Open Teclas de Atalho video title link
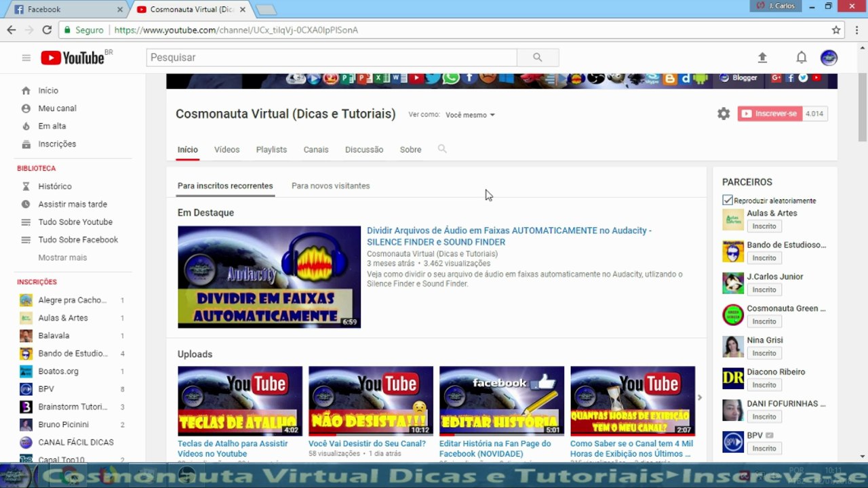Image resolution: width=868 pixels, height=488 pixels. (233, 449)
